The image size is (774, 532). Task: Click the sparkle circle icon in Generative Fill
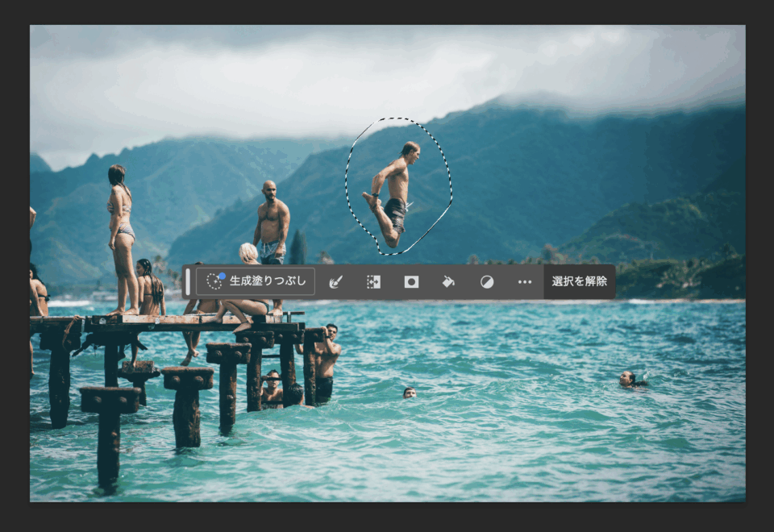(214, 281)
